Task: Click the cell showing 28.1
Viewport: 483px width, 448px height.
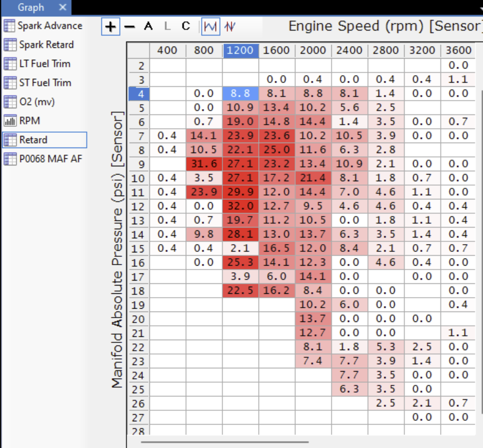Action: tap(241, 234)
